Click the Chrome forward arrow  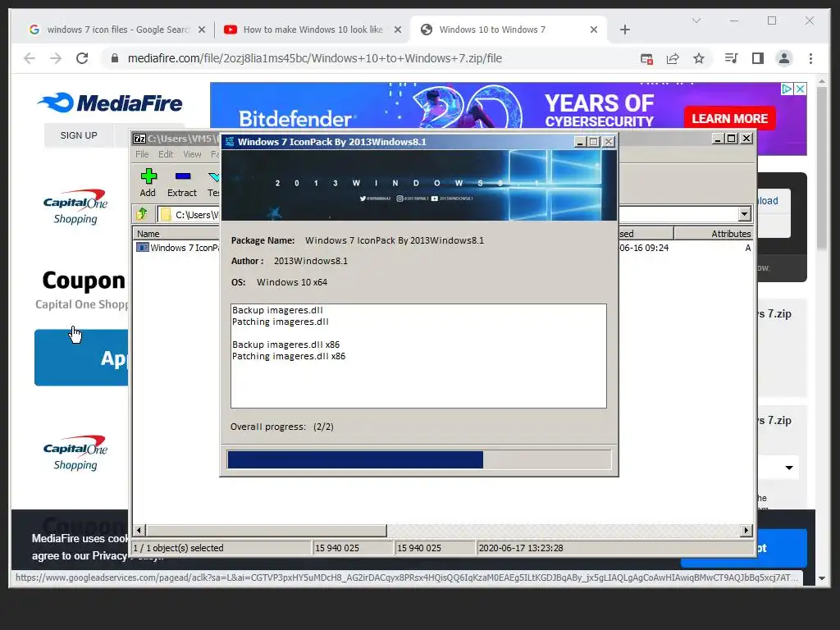[56, 58]
